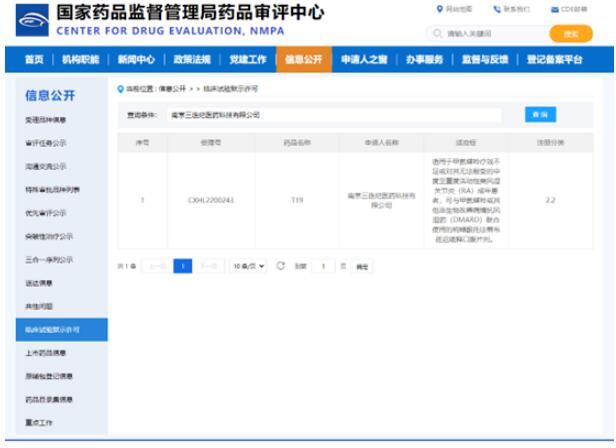Viewport: 616px width, 448px height.
Task: Click the page number jump input box
Action: [x=323, y=266]
